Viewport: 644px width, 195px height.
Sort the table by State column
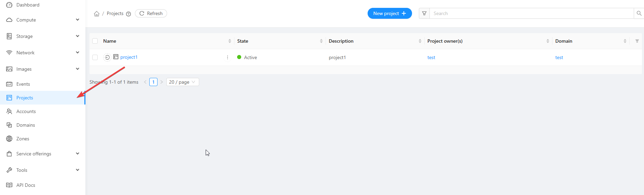coord(321,41)
